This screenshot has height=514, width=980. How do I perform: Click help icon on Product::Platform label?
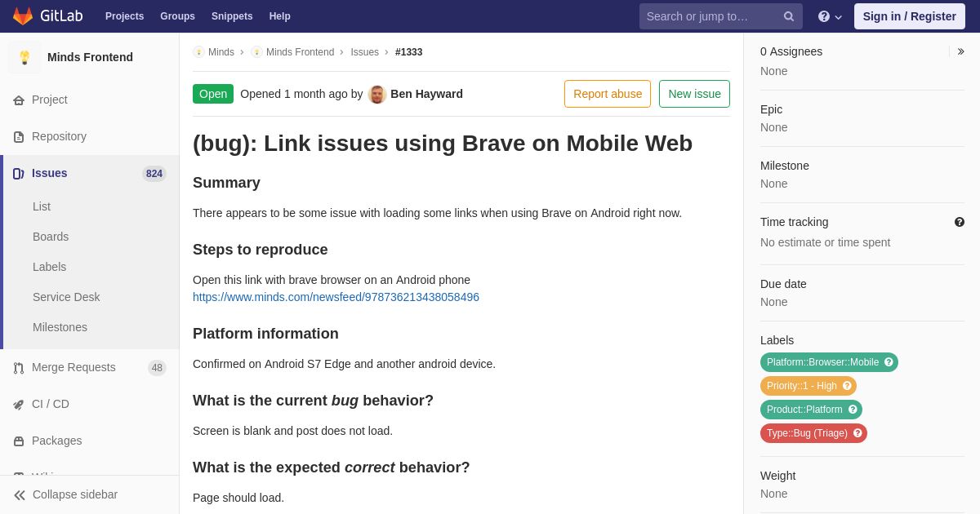tap(853, 410)
